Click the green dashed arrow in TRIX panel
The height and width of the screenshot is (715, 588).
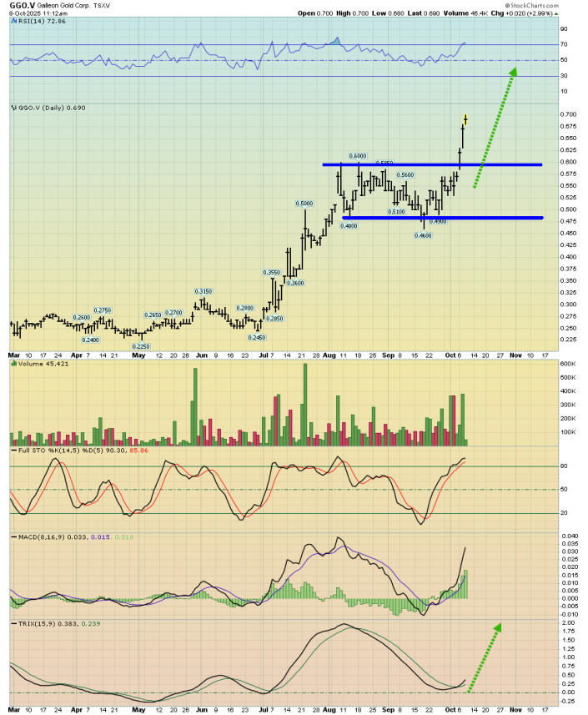[x=485, y=657]
